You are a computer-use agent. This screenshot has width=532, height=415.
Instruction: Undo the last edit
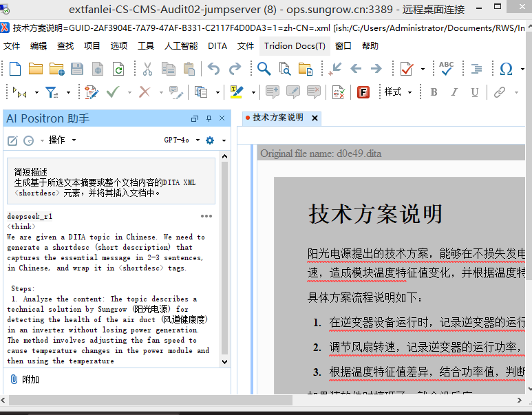(214, 69)
